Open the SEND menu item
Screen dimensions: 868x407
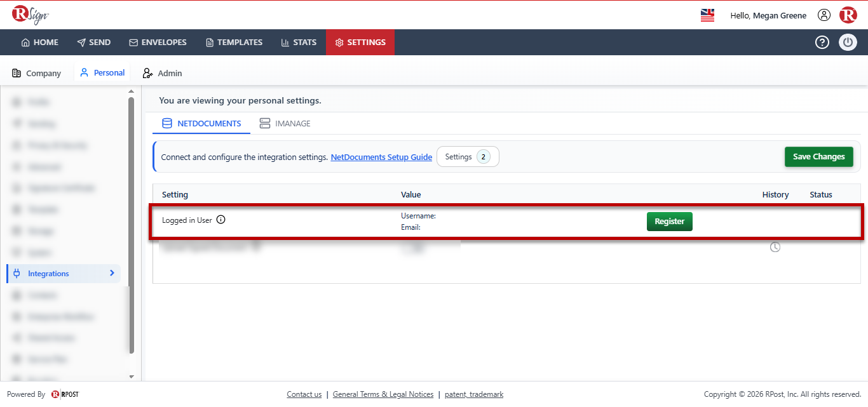coord(93,43)
